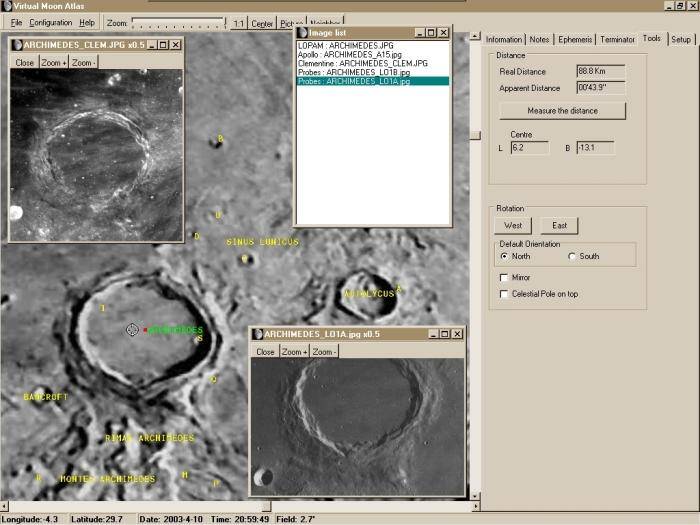Click the moon icon of the ARCHIMEDES_LO1A.jpg window
Viewport: 700px width, 525px height.
258,334
